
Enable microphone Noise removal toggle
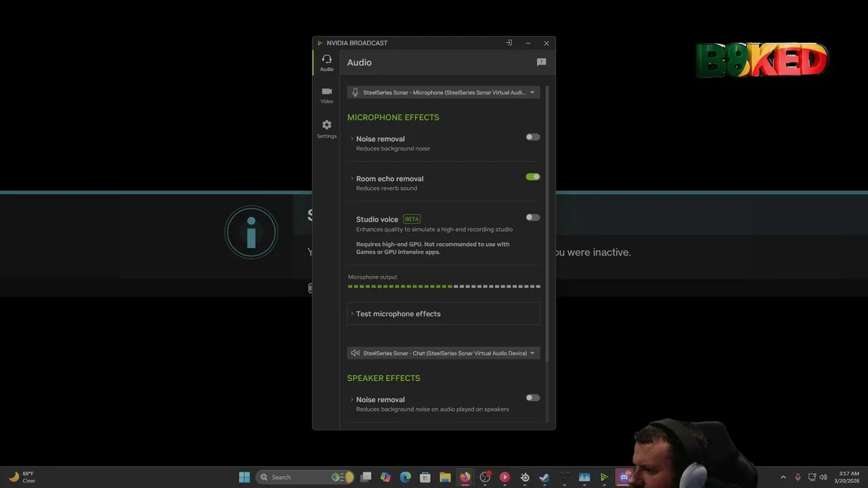[x=533, y=137]
